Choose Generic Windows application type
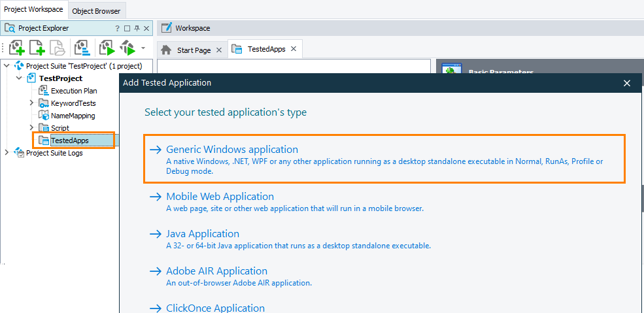 (231, 150)
